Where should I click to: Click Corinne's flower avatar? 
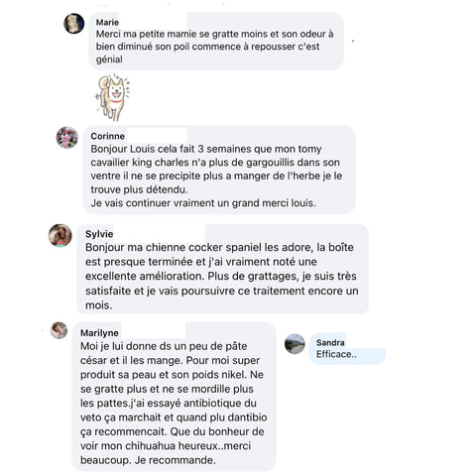point(67,137)
